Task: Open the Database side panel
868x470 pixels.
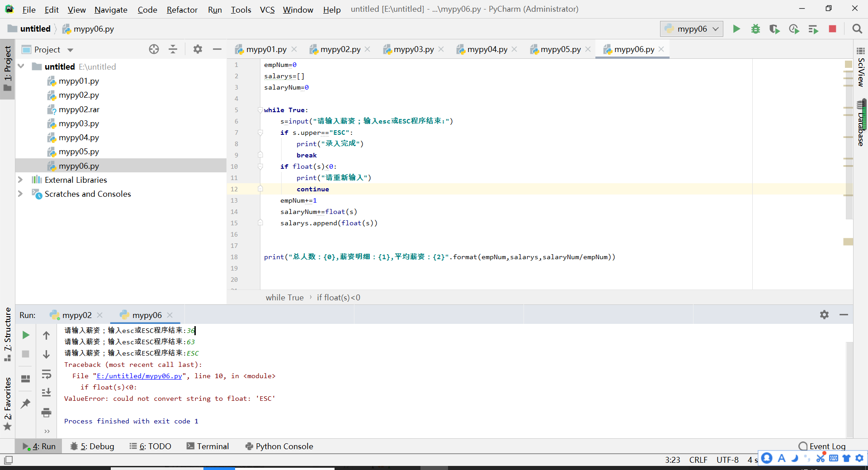Action: pyautogui.click(x=861, y=123)
